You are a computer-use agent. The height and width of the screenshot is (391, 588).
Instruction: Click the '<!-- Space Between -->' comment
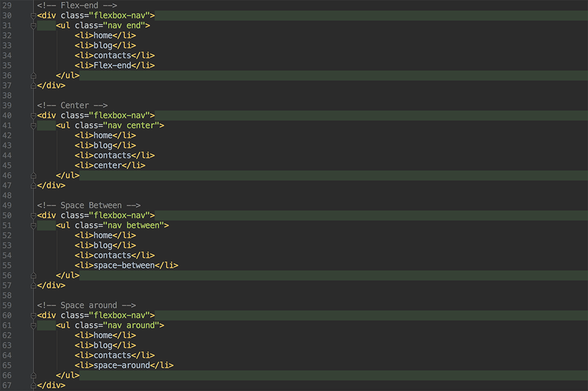click(x=89, y=205)
